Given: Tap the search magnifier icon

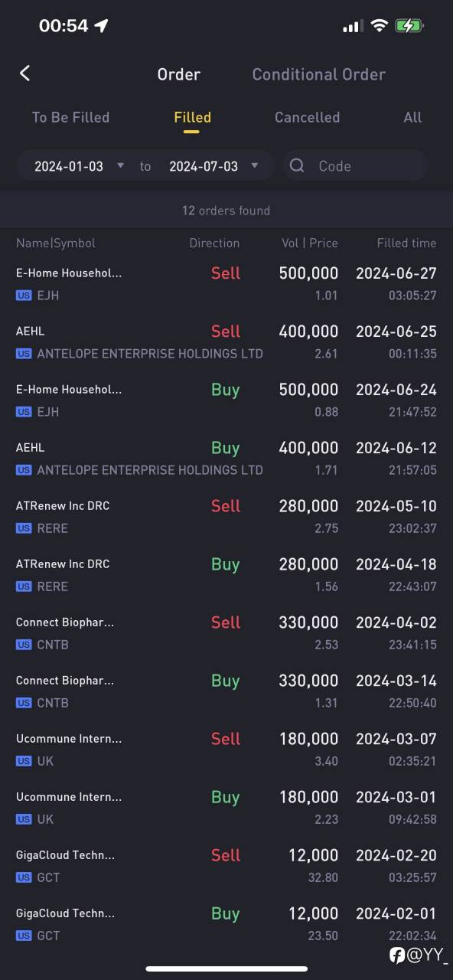Looking at the screenshot, I should click(297, 165).
